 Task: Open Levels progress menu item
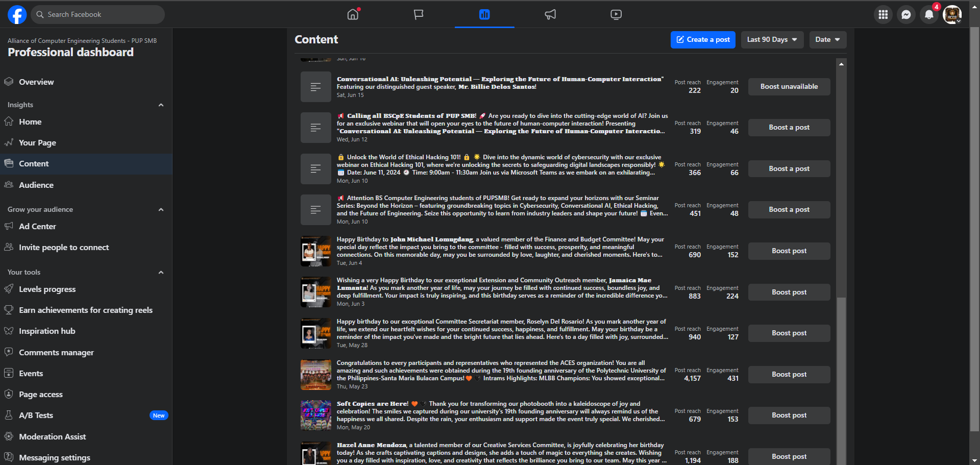(86, 289)
